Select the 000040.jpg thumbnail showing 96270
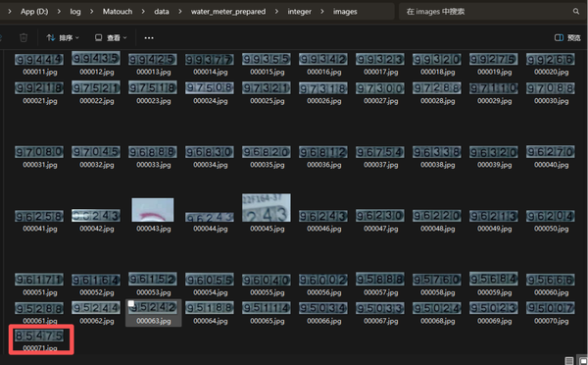The image size is (588, 365). 550,152
